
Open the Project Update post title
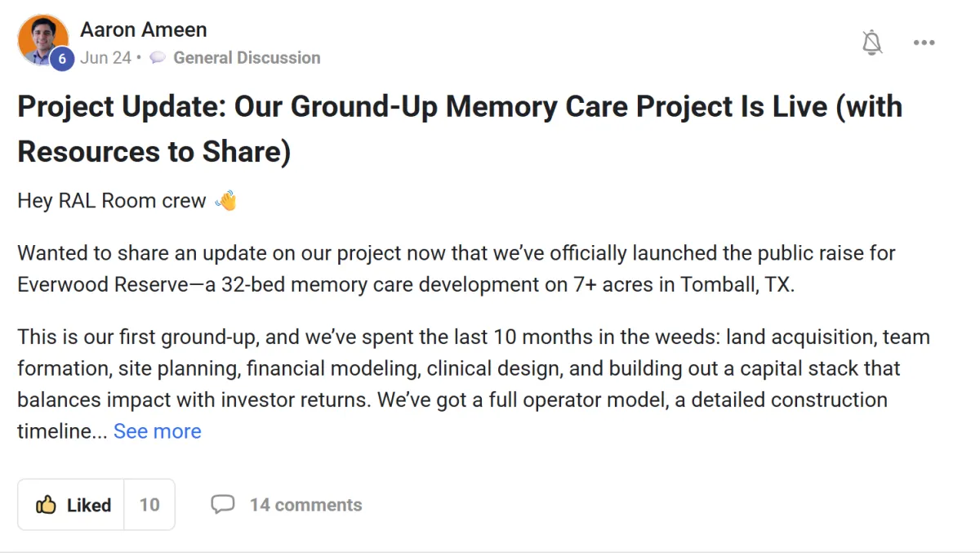coord(460,129)
